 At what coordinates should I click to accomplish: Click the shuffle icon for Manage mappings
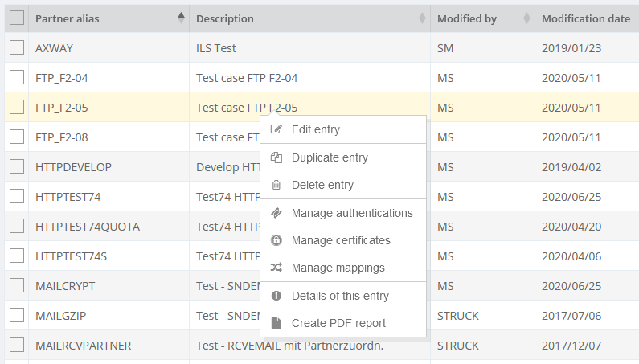tap(276, 268)
